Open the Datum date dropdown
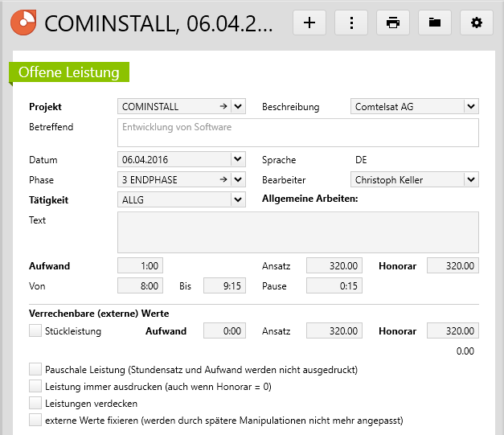 point(237,159)
